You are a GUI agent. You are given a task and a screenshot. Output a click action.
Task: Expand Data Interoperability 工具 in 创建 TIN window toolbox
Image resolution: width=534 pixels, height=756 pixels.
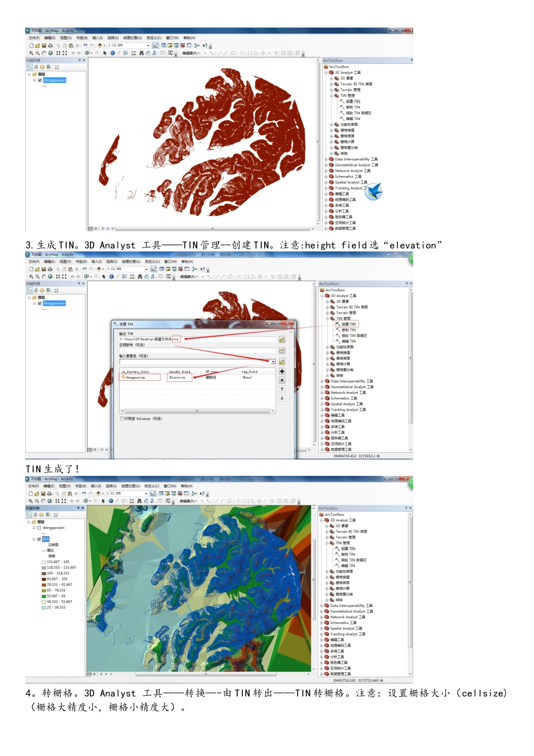click(322, 381)
